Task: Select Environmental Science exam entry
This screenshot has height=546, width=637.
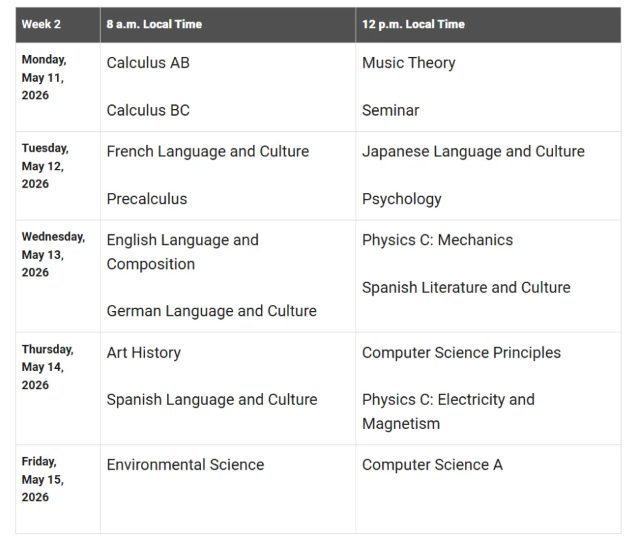Action: coord(185,465)
